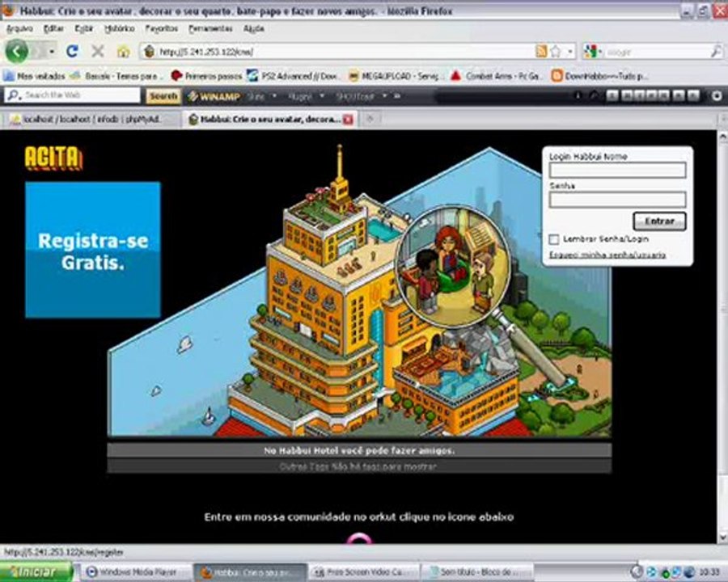Open the history dropdown next to Back/Forward
The height and width of the screenshot is (582, 728).
52,51
